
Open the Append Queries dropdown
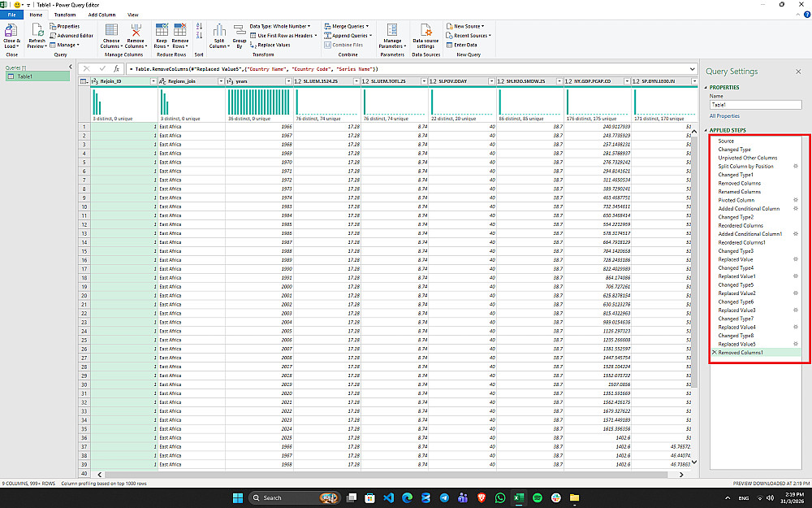[x=348, y=36]
